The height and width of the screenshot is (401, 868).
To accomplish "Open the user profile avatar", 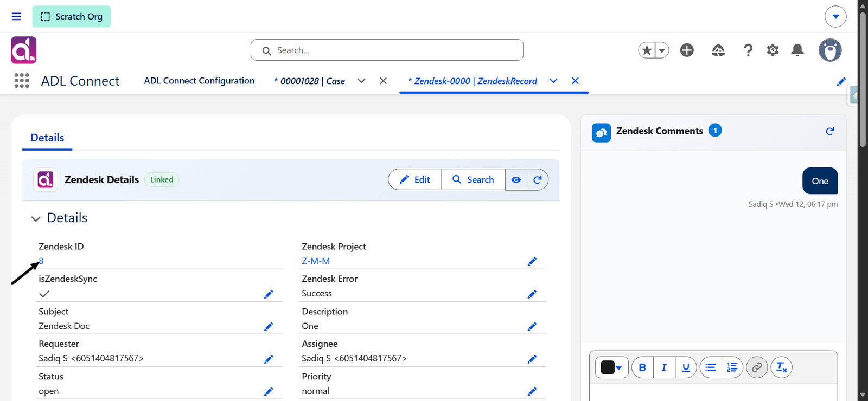I will [830, 50].
